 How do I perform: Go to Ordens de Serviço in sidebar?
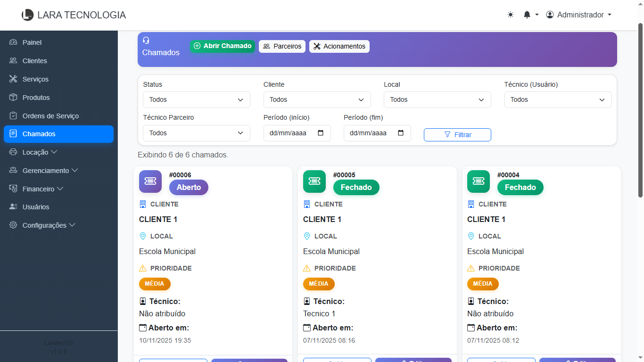pos(50,116)
